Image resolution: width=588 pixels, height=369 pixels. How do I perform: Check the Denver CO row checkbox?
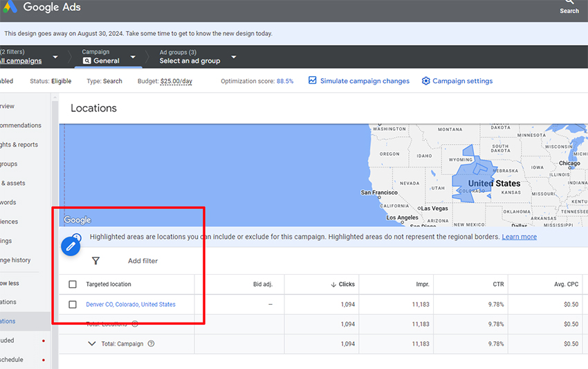pyautogui.click(x=73, y=305)
